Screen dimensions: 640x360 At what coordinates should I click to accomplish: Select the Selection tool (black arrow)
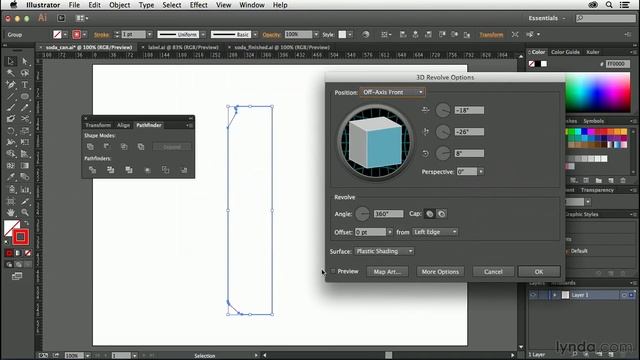point(11,61)
